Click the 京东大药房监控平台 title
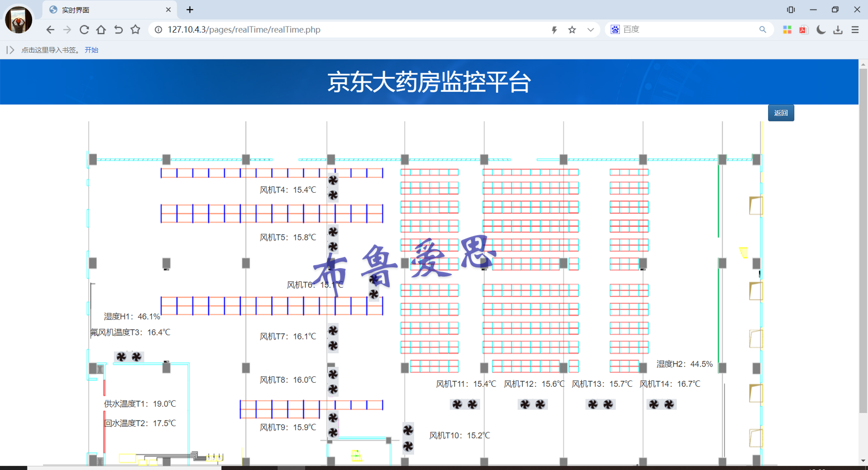Viewport: 868px width, 470px height. (x=429, y=82)
